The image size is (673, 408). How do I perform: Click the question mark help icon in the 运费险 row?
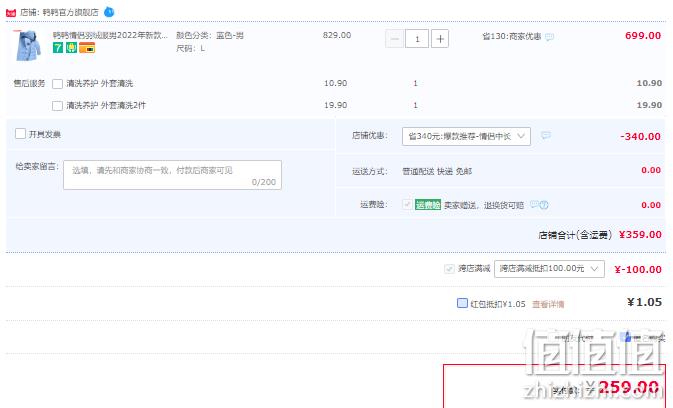[x=544, y=205]
